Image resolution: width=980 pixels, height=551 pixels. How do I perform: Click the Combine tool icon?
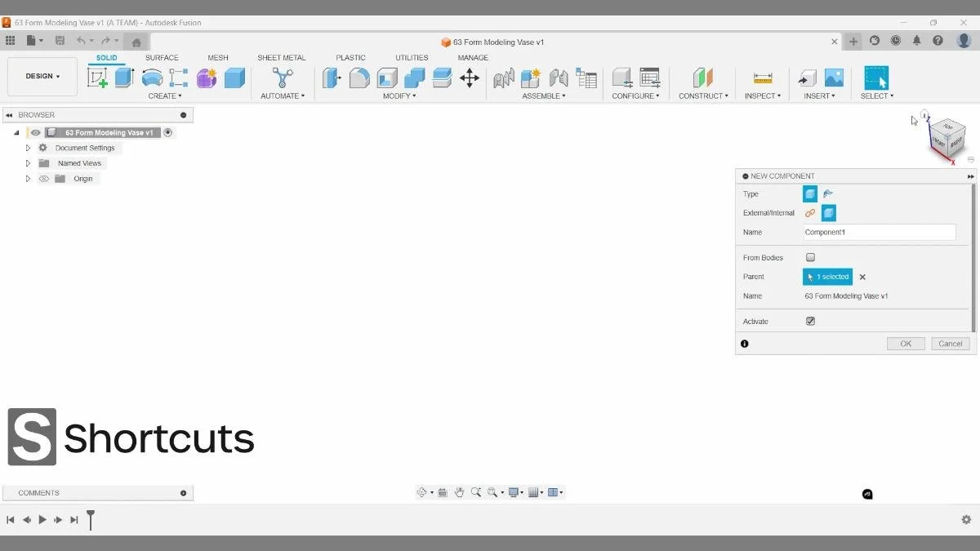point(415,78)
